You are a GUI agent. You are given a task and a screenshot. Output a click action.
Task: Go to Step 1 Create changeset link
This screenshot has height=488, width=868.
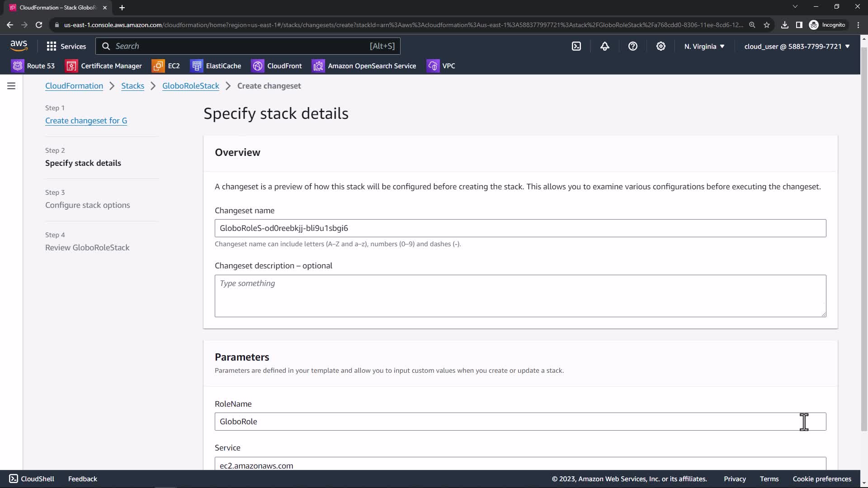click(86, 121)
